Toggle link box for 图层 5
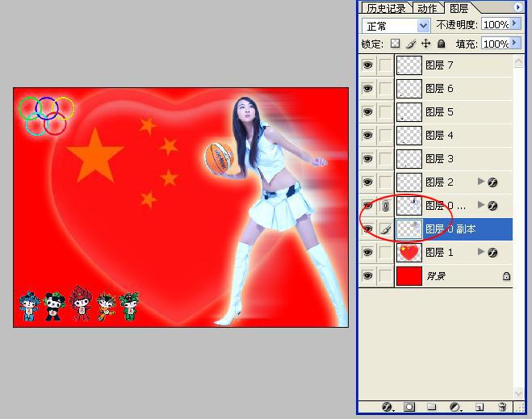 pos(385,112)
